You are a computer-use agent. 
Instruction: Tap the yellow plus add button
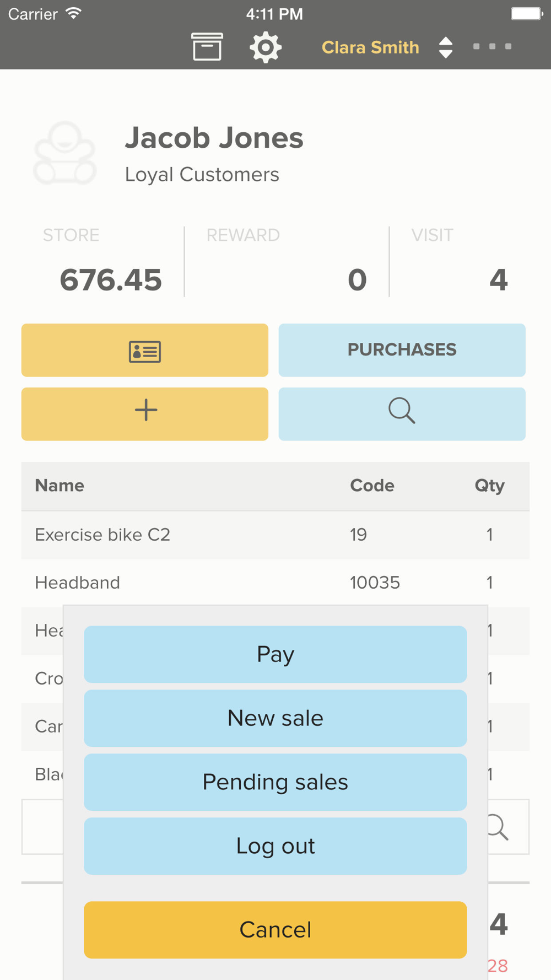[145, 414]
